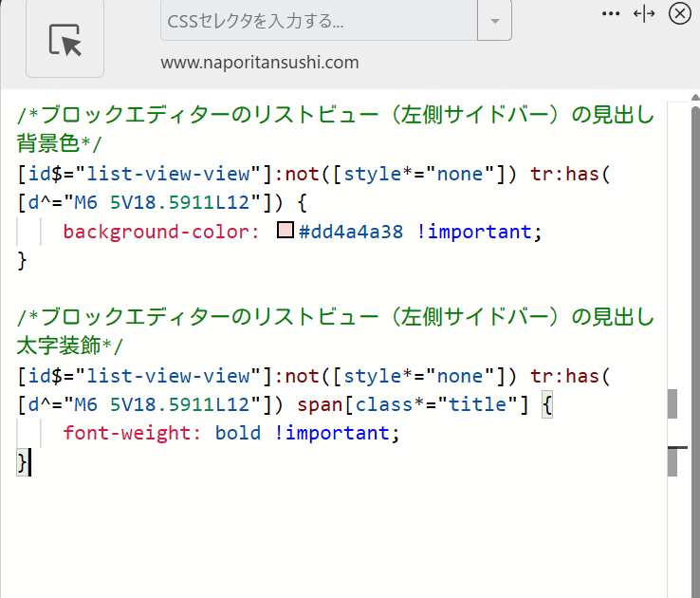Close the CSS editor panel
Viewport: 700px width, 598px height.
point(679,13)
